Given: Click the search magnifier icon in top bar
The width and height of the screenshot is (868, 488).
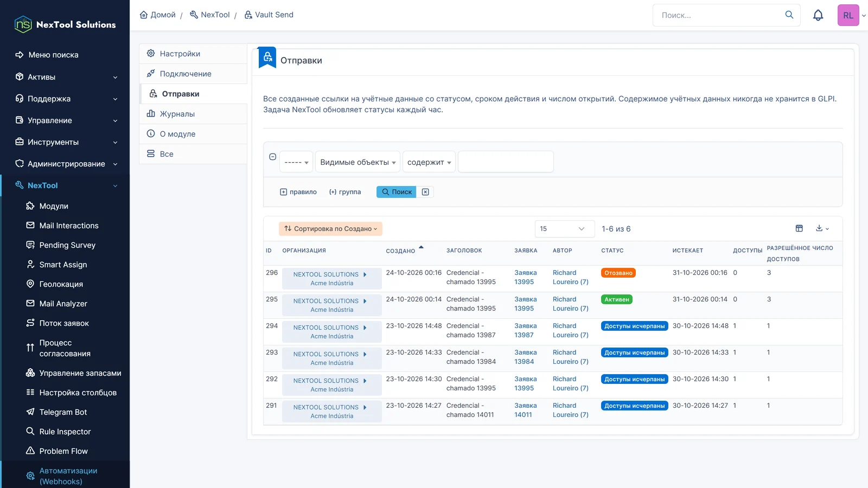Looking at the screenshot, I should pyautogui.click(x=789, y=15).
